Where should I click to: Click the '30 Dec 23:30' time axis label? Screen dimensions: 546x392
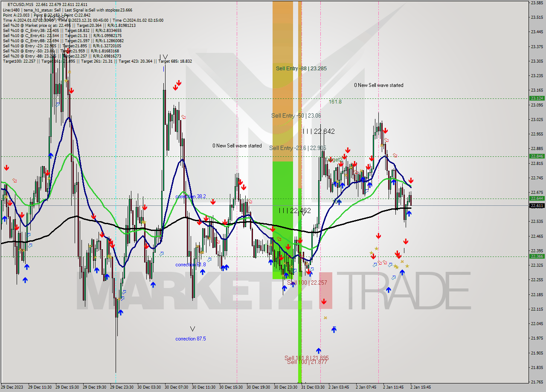click(x=285, y=387)
